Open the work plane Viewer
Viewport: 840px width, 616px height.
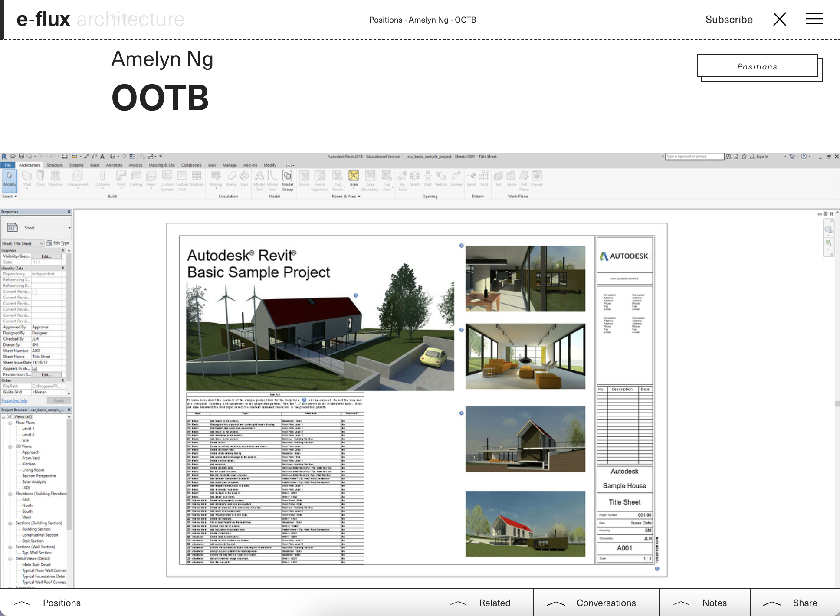point(537,179)
